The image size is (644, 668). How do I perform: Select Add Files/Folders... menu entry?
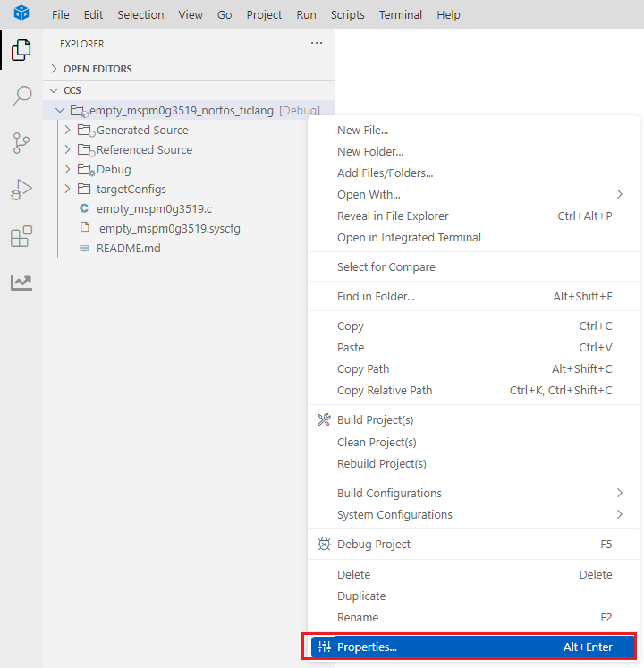[473, 173]
